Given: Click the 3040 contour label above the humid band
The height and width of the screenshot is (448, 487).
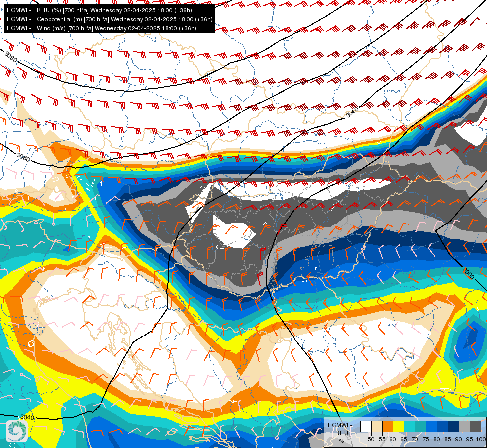Looking at the screenshot, I should pyautogui.click(x=353, y=112).
